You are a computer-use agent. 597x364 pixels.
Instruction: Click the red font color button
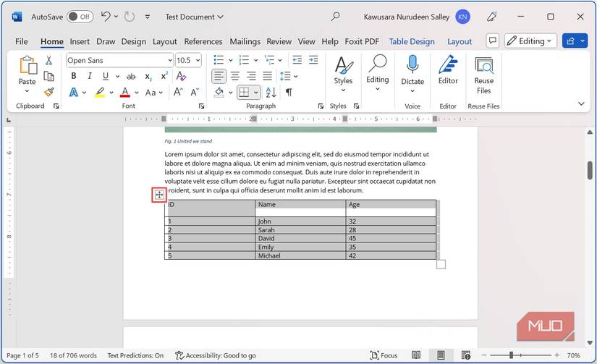click(x=125, y=92)
